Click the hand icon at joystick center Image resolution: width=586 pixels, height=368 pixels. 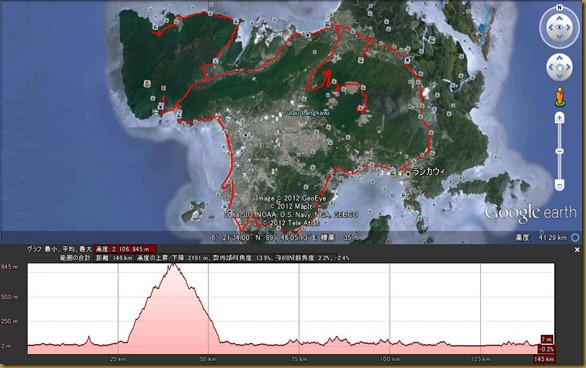pos(559,67)
